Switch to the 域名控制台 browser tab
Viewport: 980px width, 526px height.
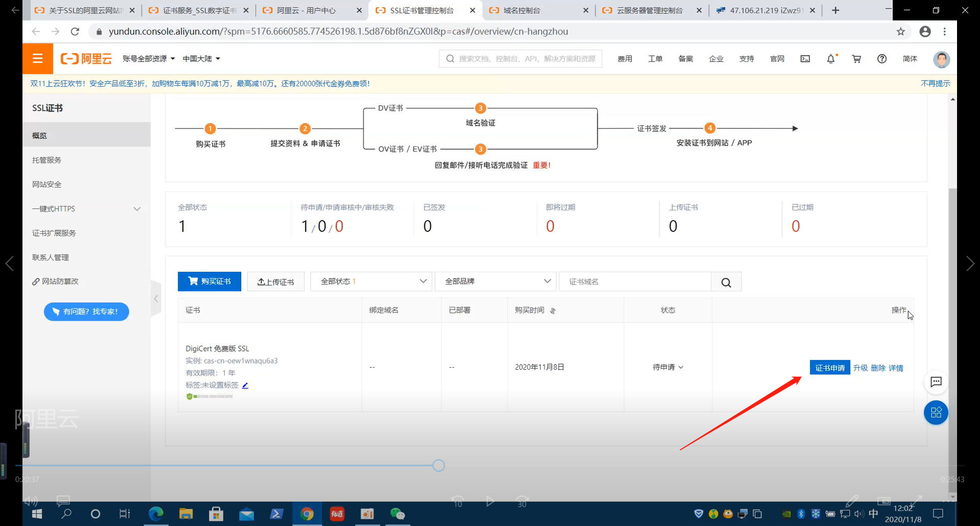point(537,10)
